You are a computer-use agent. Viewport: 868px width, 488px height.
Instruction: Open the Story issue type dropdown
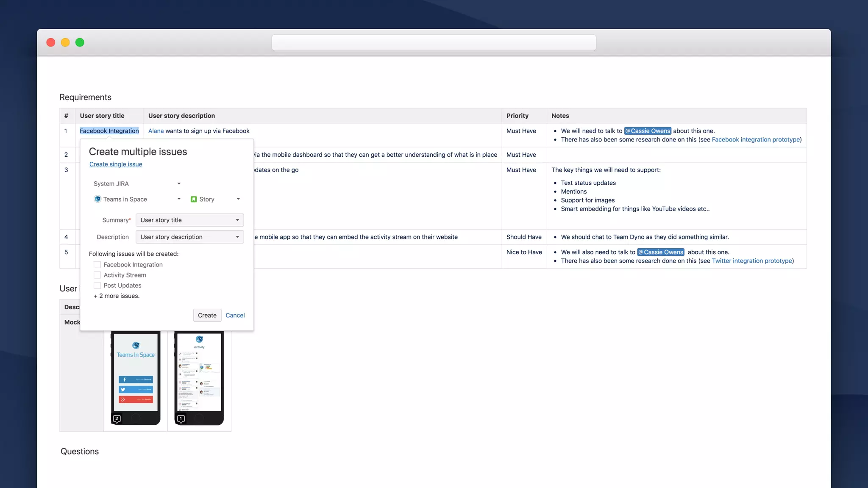point(216,199)
